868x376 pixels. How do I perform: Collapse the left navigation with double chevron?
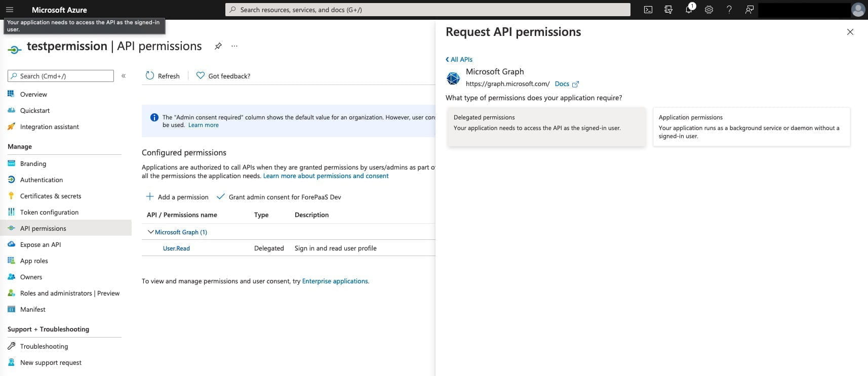click(x=124, y=76)
